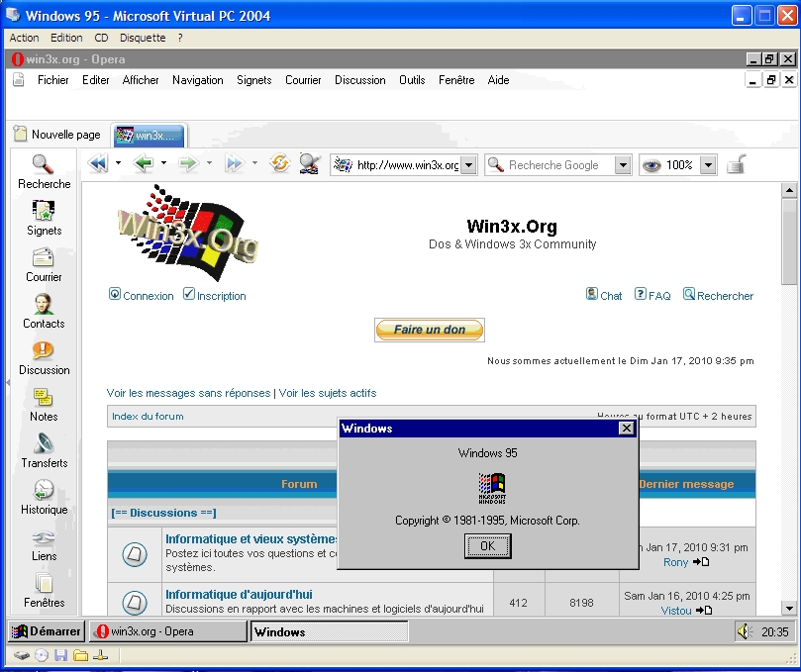
Task: Open the Recherche Google engine dropdown
Action: tap(622, 165)
